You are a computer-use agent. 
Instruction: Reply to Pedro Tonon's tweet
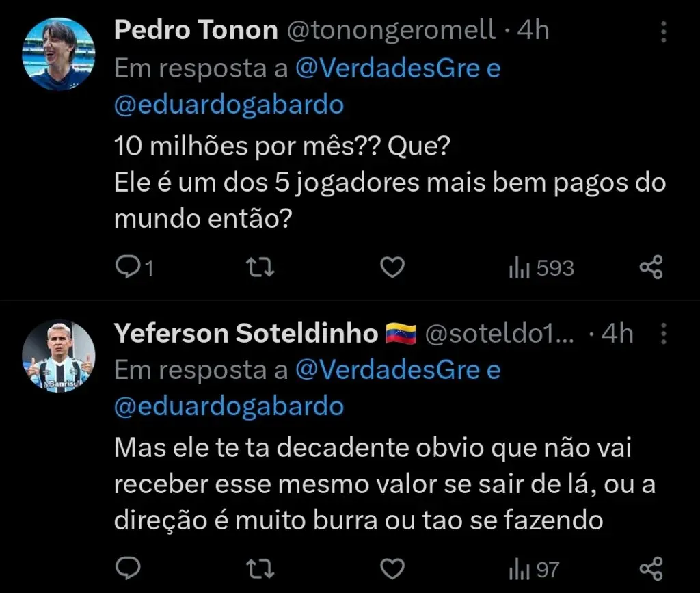[126, 268]
